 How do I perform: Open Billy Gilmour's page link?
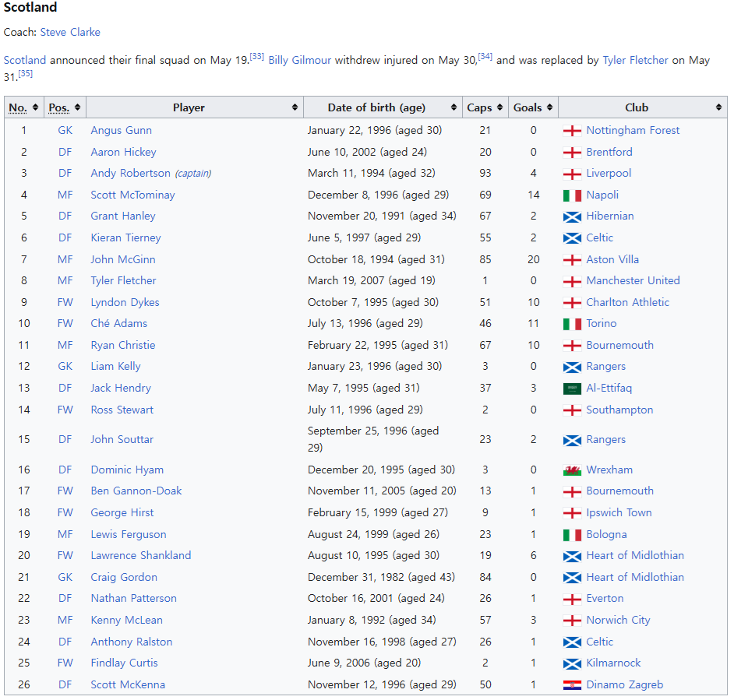coord(299,61)
